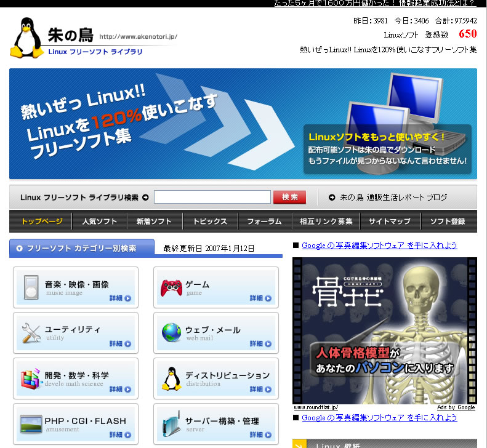This screenshot has width=487, height=448.
Task: Click the picture icon for PHP・CGI・FLASH
Action: click(31, 424)
